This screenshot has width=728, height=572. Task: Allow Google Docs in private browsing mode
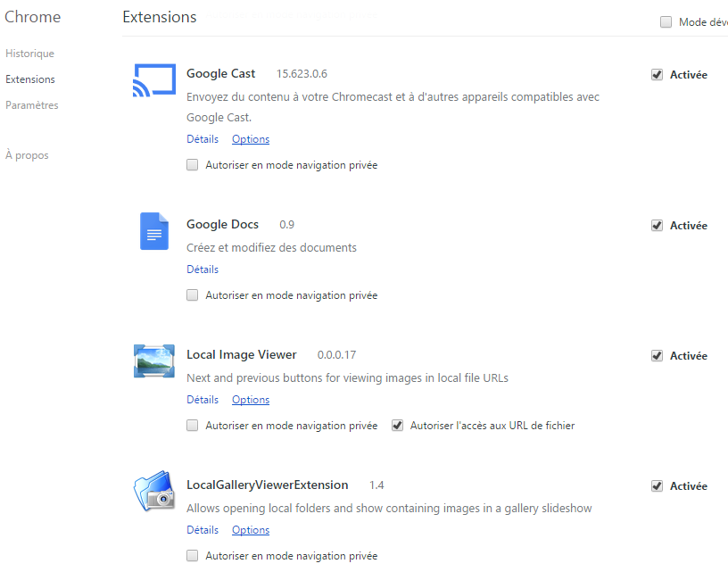point(192,294)
